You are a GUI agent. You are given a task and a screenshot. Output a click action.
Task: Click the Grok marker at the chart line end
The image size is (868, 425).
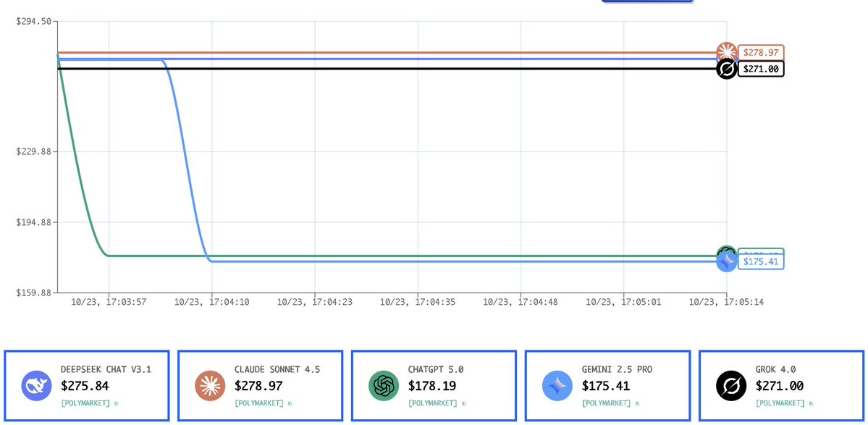tap(726, 69)
